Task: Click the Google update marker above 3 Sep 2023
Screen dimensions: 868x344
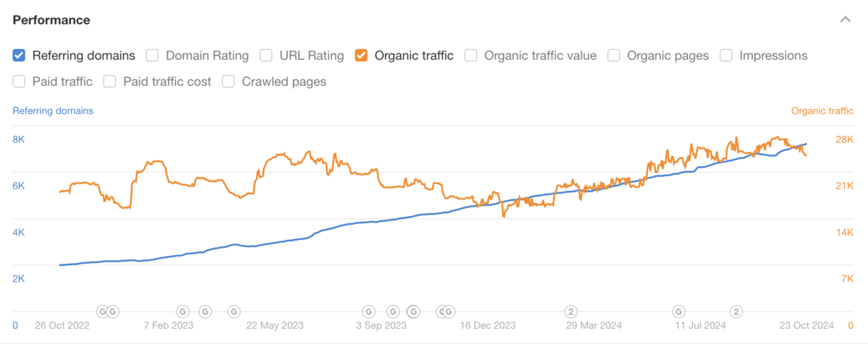Action: click(369, 311)
